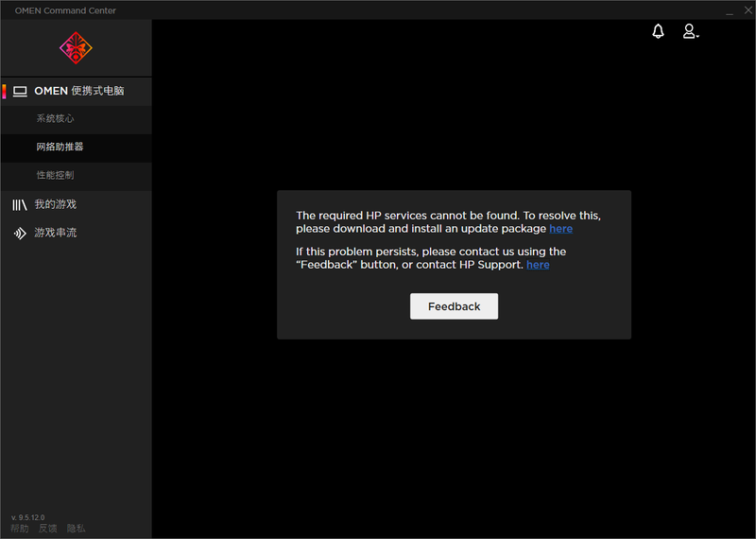Open 隐私 link at bottom
The image size is (756, 539).
[x=77, y=529]
